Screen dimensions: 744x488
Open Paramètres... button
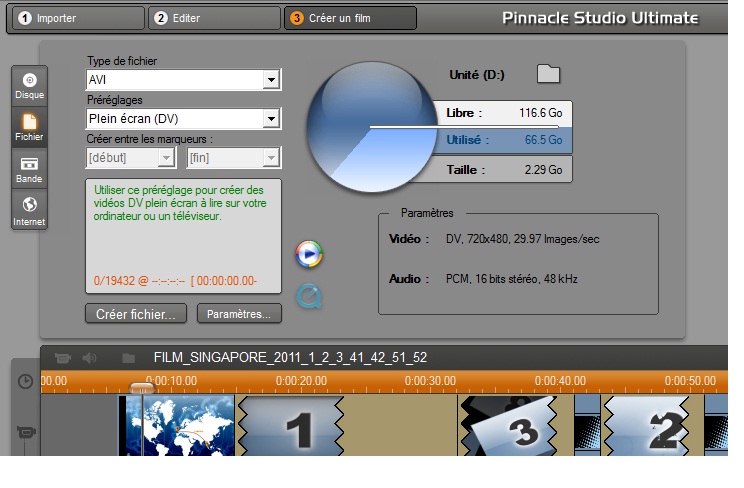pyautogui.click(x=239, y=314)
